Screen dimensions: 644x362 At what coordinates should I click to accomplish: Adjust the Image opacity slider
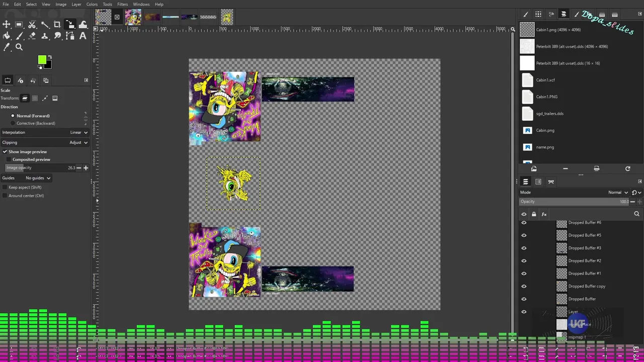(41, 168)
